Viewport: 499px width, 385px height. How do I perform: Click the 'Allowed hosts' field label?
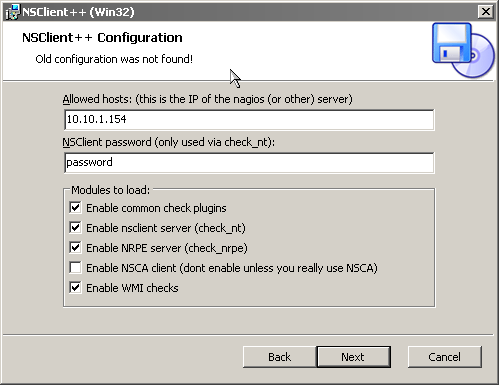(x=207, y=99)
